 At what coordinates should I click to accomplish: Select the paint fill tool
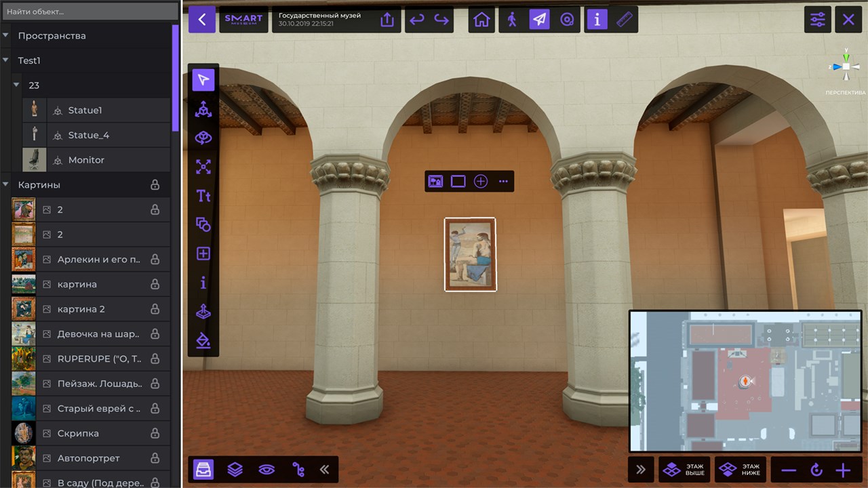click(x=203, y=340)
